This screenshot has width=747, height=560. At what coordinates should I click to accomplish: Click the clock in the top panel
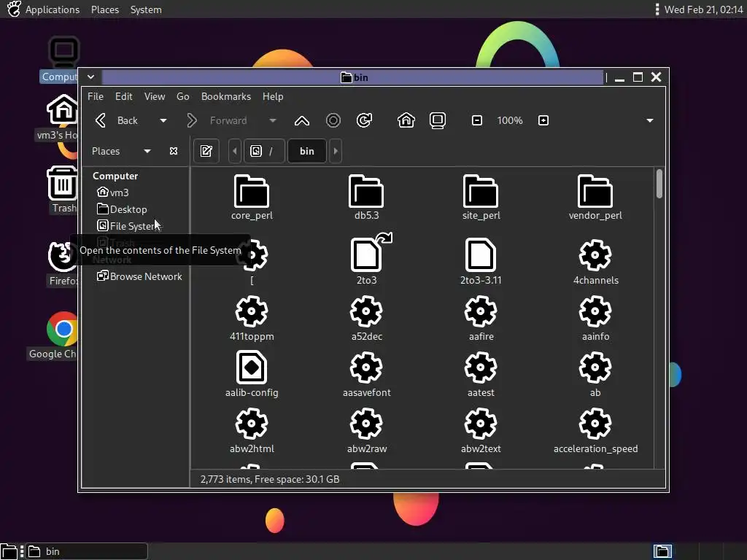(703, 9)
